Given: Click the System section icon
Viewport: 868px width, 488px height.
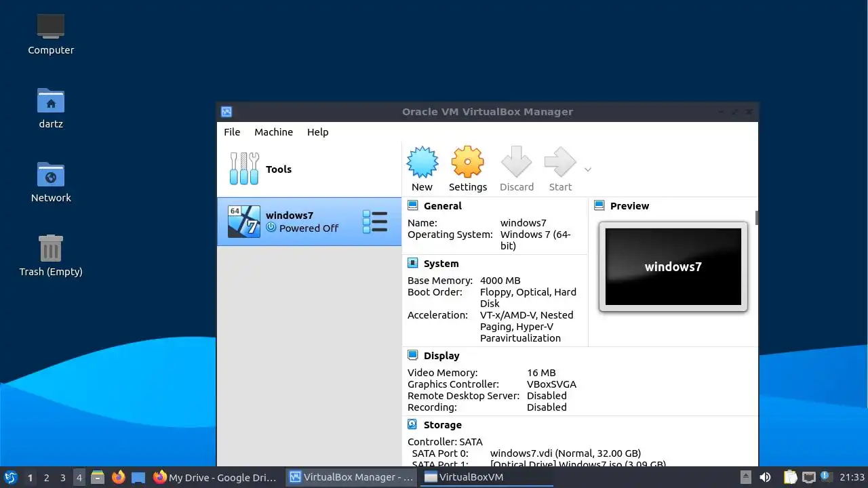Looking at the screenshot, I should pos(412,263).
